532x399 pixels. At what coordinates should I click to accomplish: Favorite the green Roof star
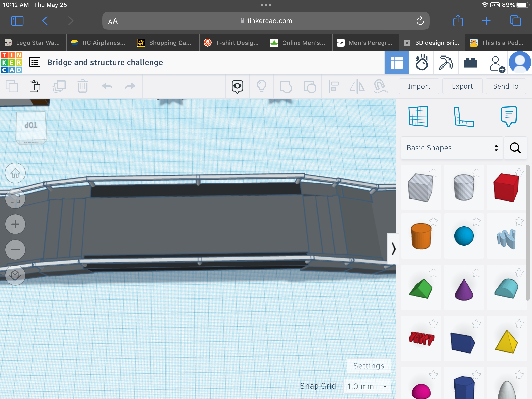point(433,272)
